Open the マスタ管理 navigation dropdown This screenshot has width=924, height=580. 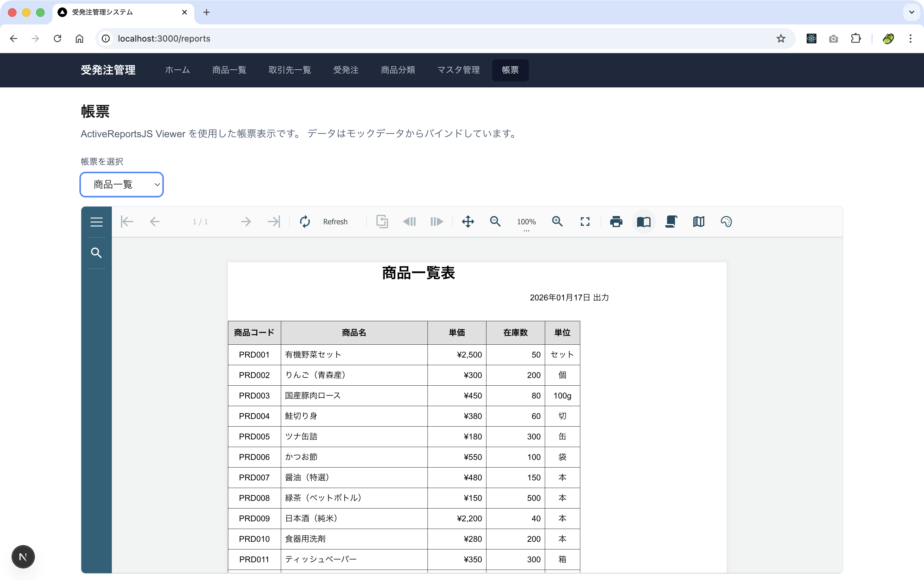(x=458, y=70)
